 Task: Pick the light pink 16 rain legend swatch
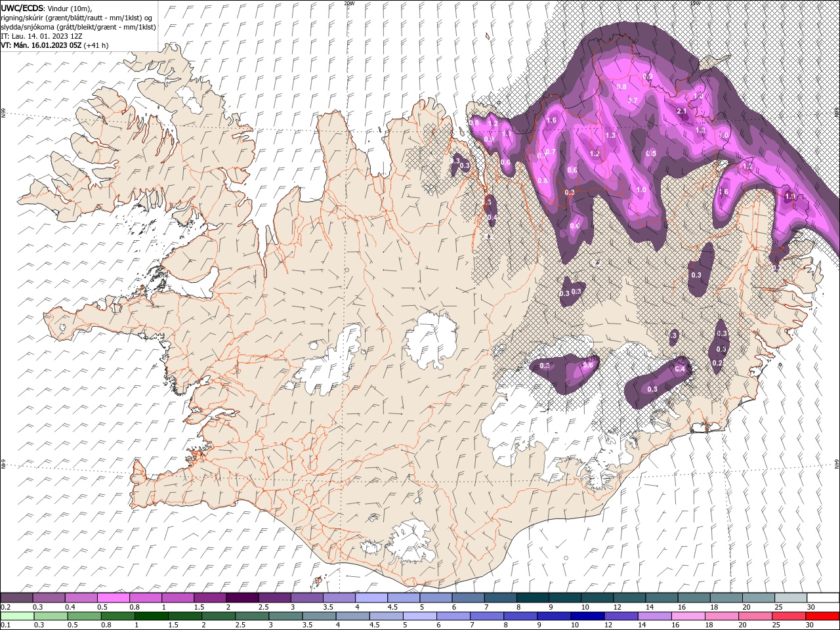[688, 616]
